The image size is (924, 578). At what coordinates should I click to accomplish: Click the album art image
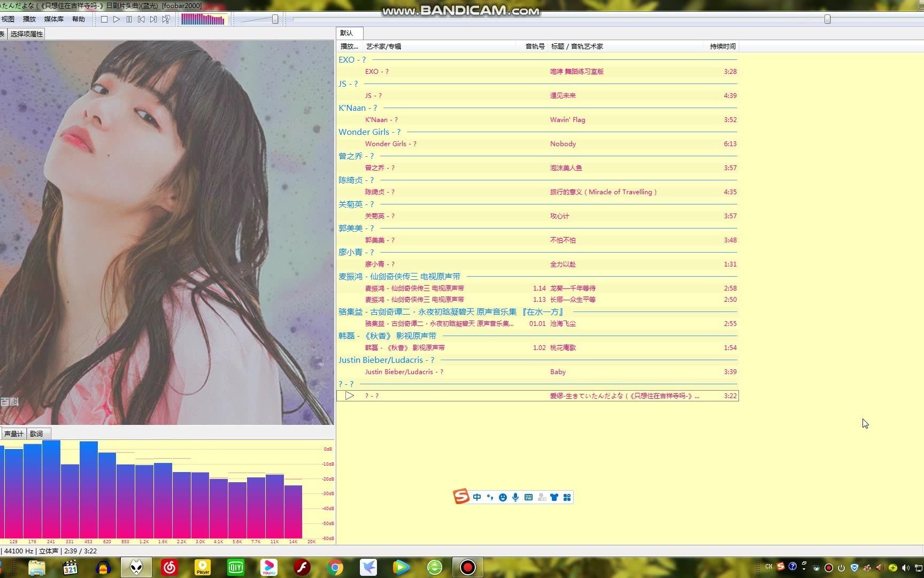[167, 232]
